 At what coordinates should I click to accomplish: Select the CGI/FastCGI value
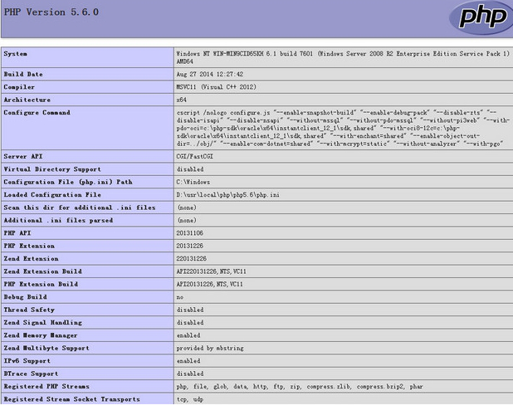point(195,156)
